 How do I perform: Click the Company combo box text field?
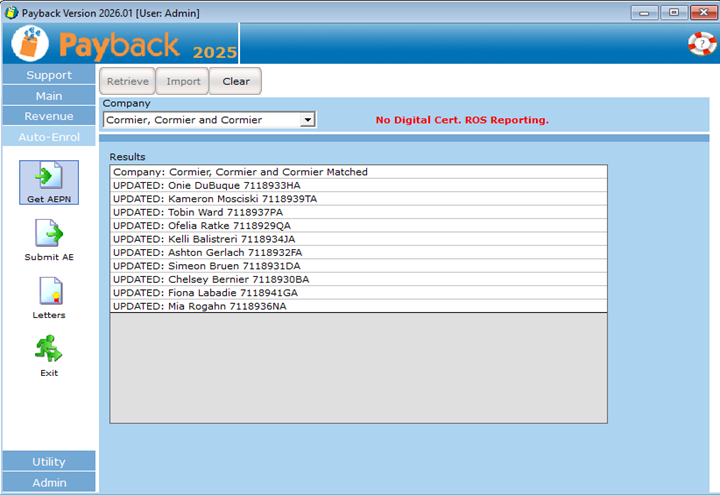click(x=201, y=120)
